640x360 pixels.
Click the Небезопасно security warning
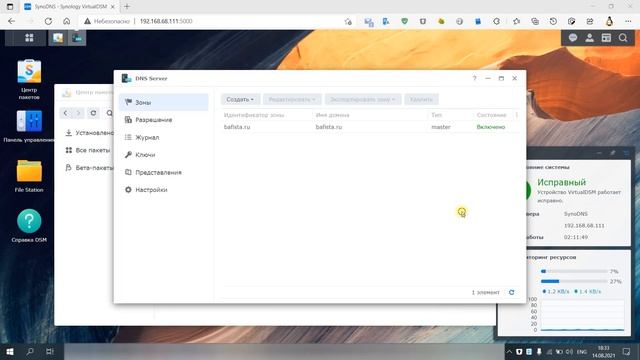[107, 21]
